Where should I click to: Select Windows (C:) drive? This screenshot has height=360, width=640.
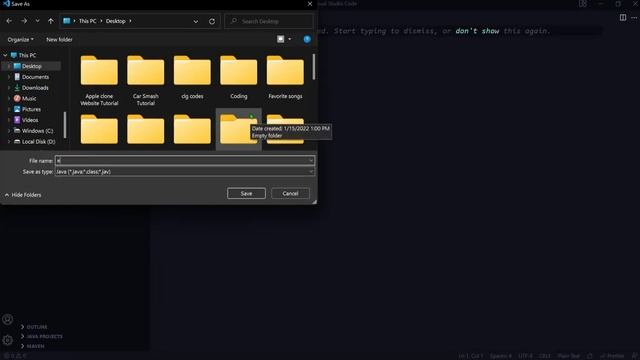tap(37, 131)
